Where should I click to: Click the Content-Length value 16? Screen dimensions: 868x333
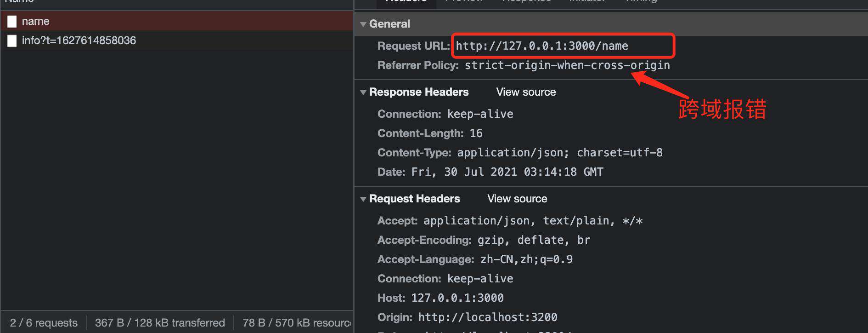click(x=476, y=133)
